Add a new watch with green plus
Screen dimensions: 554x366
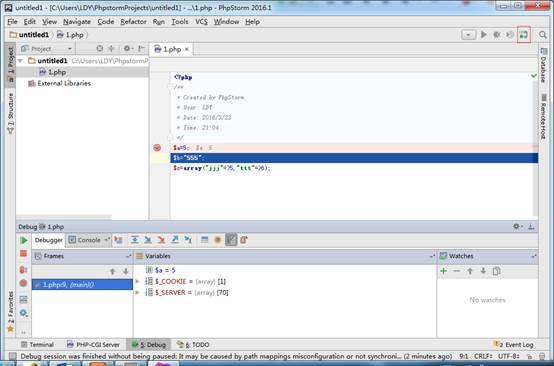[444, 271]
